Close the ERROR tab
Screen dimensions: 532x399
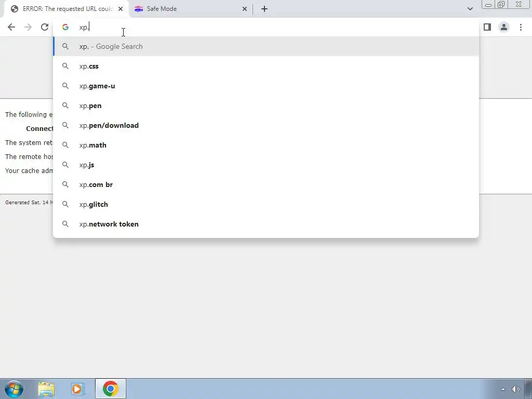pos(121,9)
